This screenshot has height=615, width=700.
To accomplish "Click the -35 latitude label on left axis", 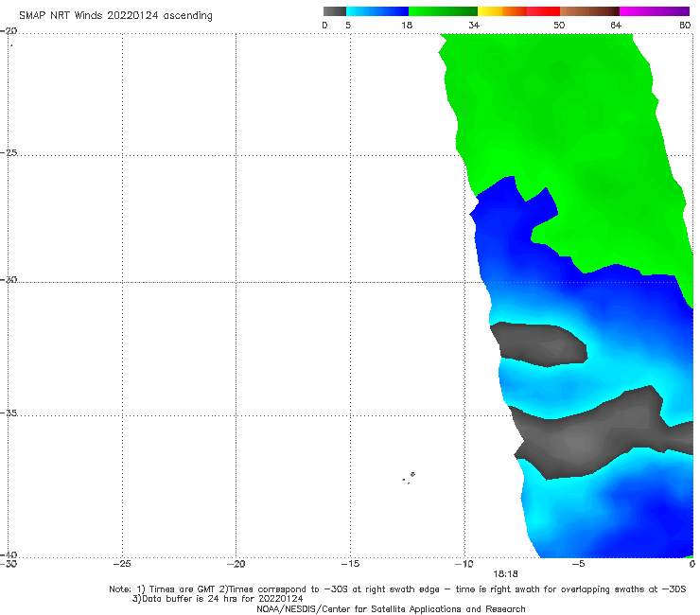I will [9, 413].
